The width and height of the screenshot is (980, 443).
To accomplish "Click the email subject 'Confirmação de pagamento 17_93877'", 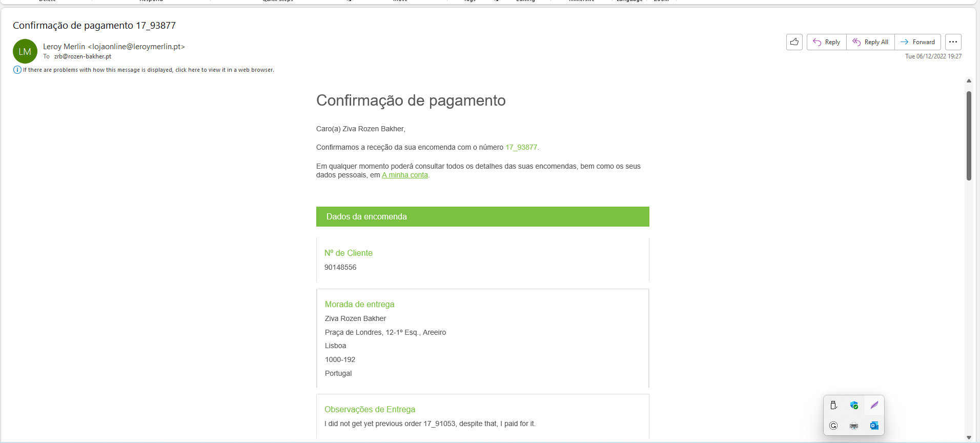I will [x=94, y=25].
